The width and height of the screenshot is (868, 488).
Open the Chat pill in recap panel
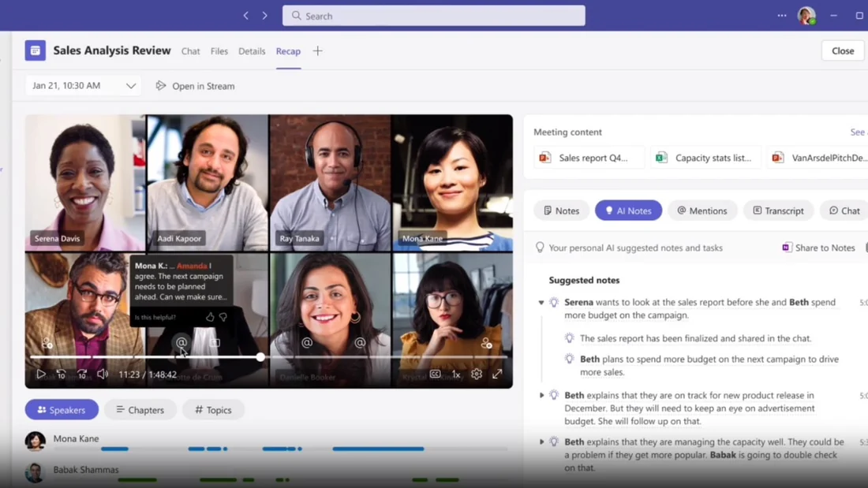point(844,210)
